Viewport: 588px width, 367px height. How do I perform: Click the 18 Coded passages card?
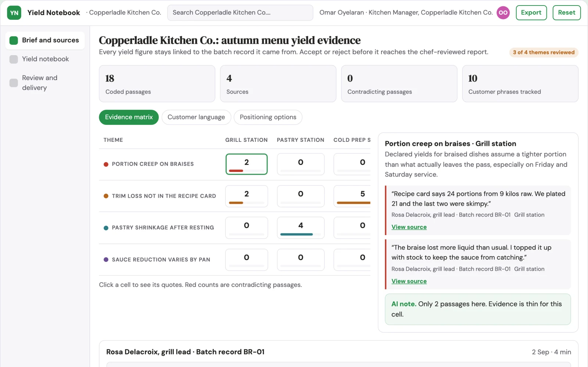point(157,84)
